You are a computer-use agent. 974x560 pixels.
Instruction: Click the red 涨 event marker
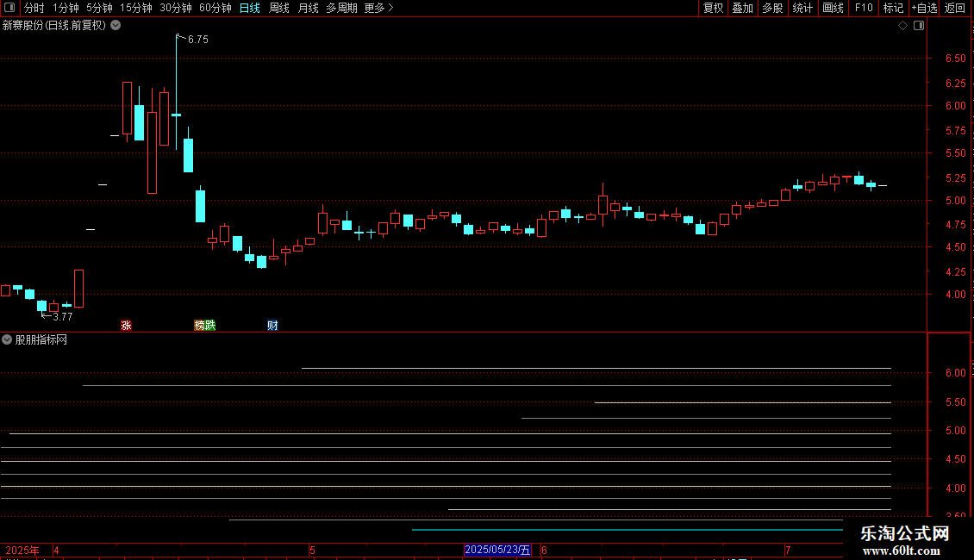[x=126, y=326]
